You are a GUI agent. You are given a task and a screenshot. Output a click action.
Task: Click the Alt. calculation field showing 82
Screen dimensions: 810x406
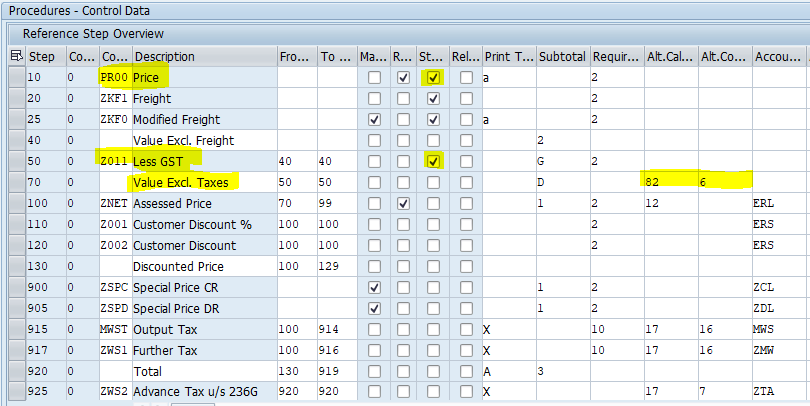[x=670, y=182]
